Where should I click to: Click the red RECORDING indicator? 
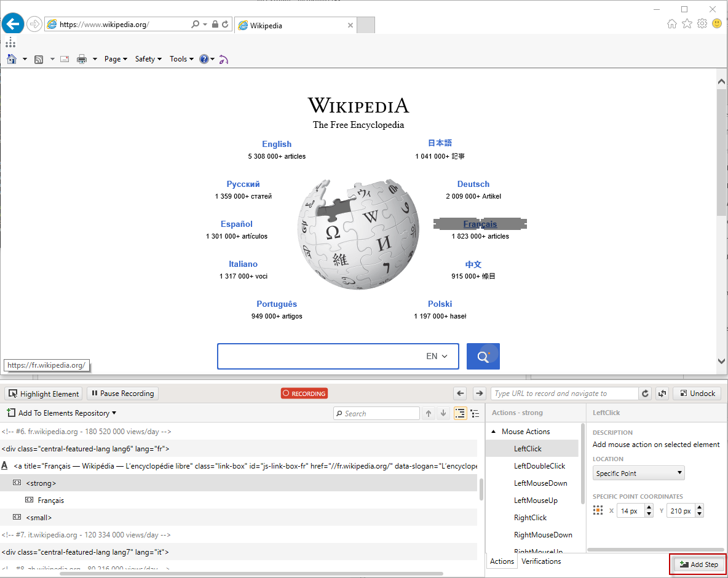tap(304, 394)
